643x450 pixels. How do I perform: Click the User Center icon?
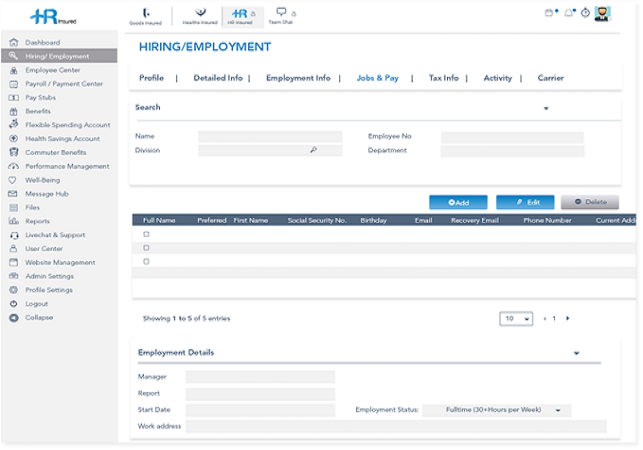(14, 249)
